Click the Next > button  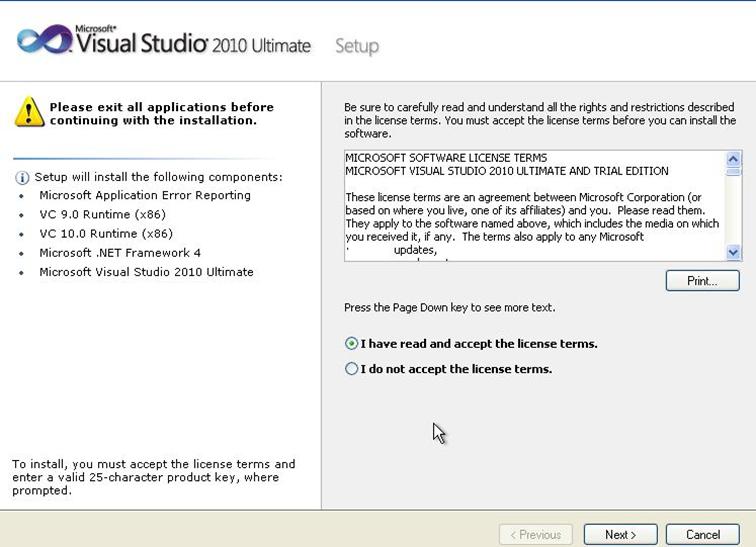tap(620, 534)
